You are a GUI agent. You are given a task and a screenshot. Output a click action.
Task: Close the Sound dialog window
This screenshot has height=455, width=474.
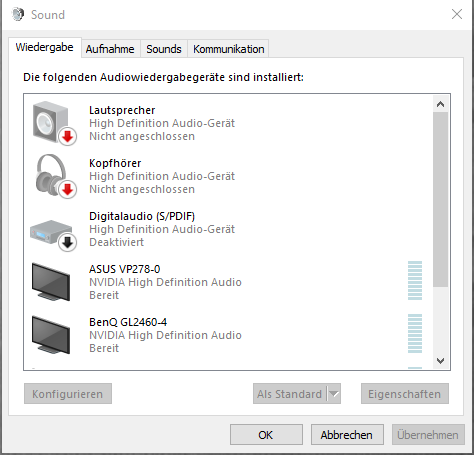pyautogui.click(x=457, y=14)
